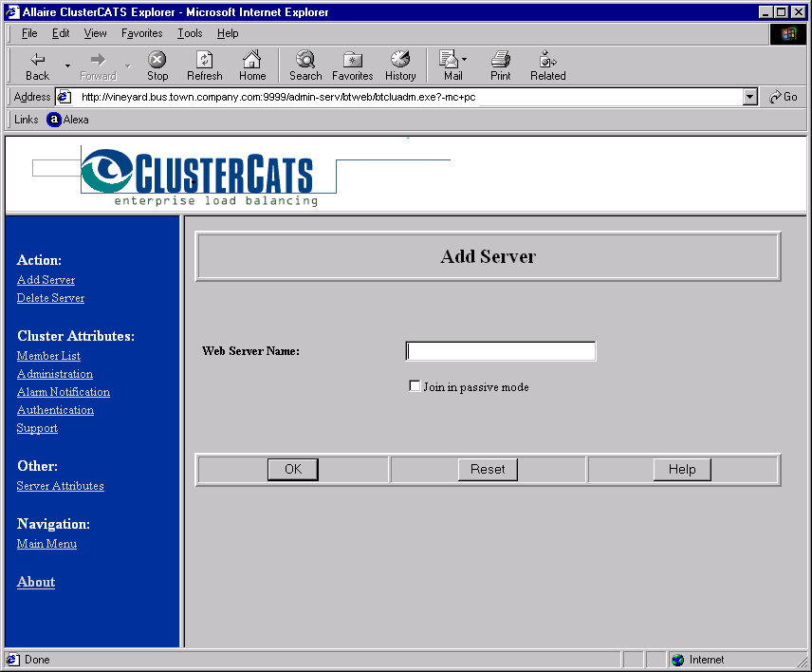Open the Edit menu
The width and height of the screenshot is (812, 672).
pyautogui.click(x=61, y=33)
